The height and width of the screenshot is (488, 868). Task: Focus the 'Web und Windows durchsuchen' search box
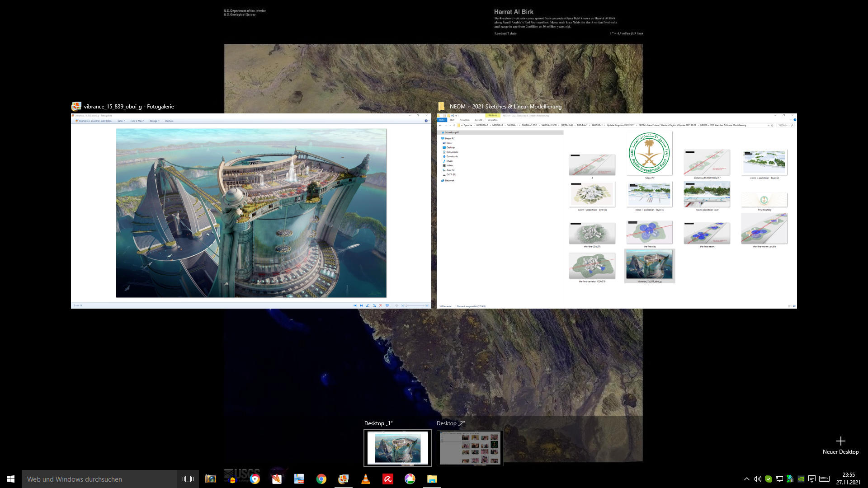(99, 479)
